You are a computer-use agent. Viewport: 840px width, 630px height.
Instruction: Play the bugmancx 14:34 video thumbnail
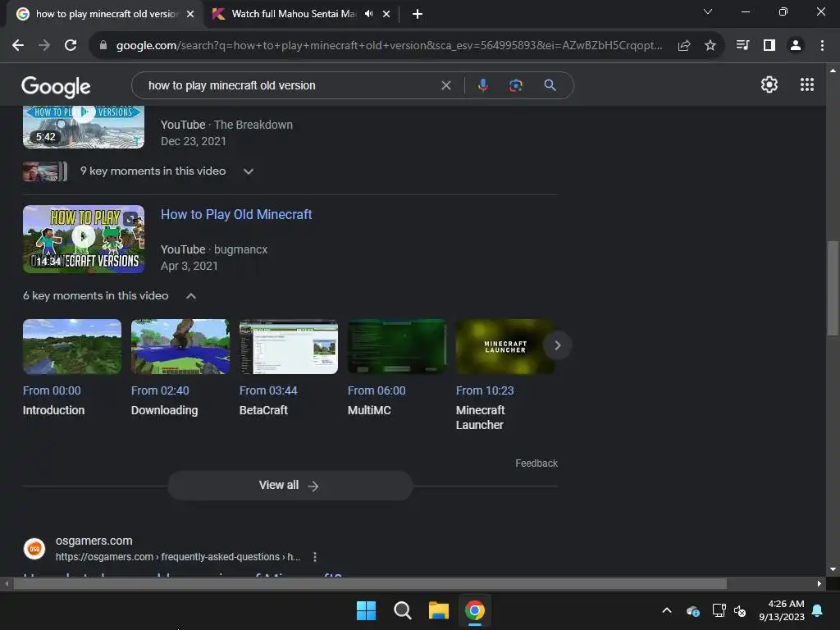click(x=84, y=239)
